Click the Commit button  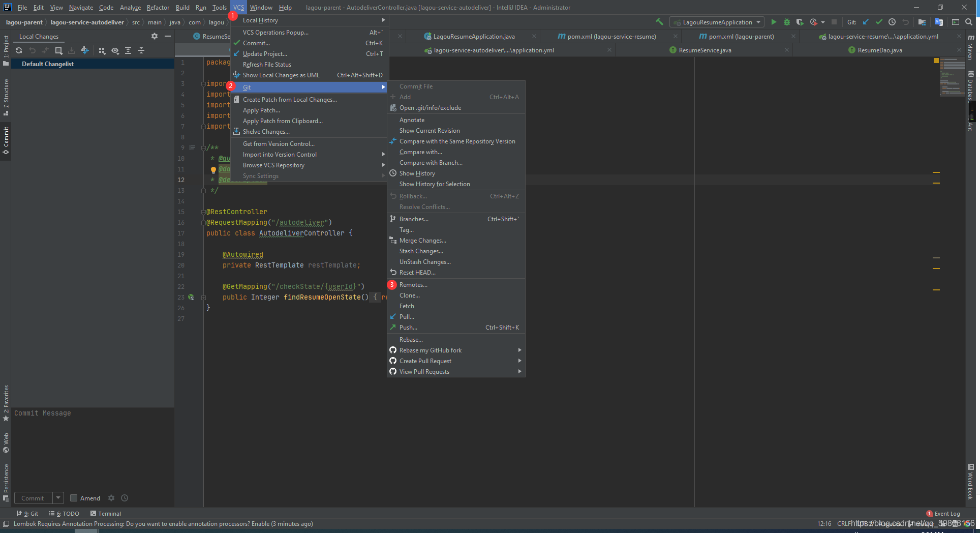click(33, 498)
